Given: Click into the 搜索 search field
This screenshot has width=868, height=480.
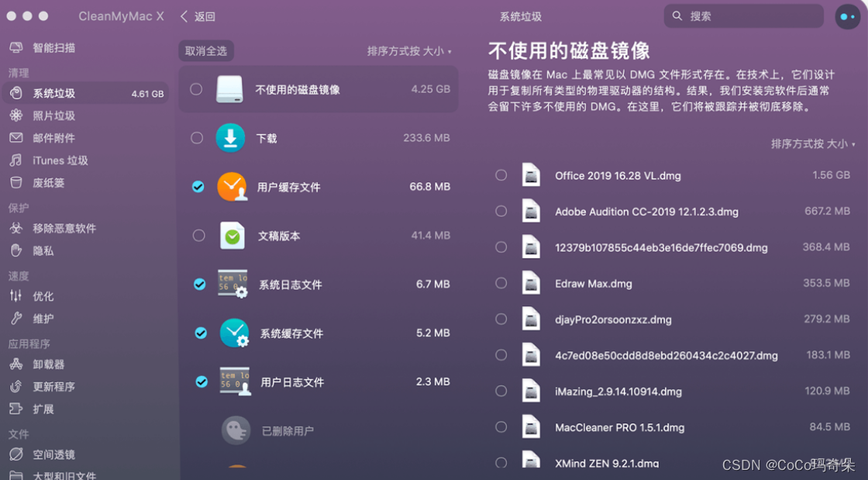Looking at the screenshot, I should 743,16.
